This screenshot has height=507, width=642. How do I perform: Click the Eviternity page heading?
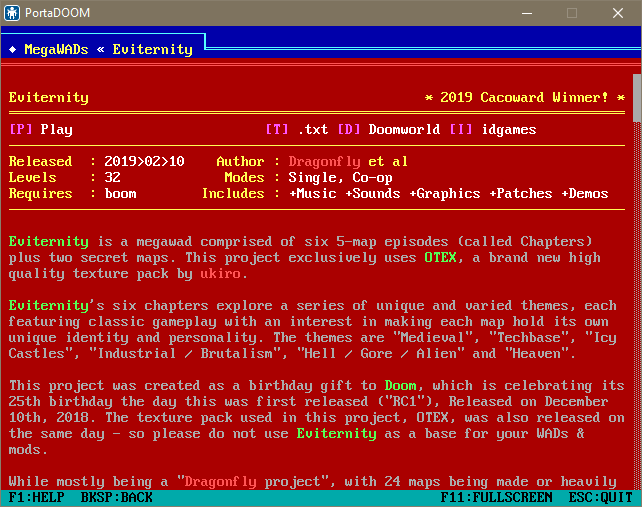pyautogui.click(x=48, y=97)
